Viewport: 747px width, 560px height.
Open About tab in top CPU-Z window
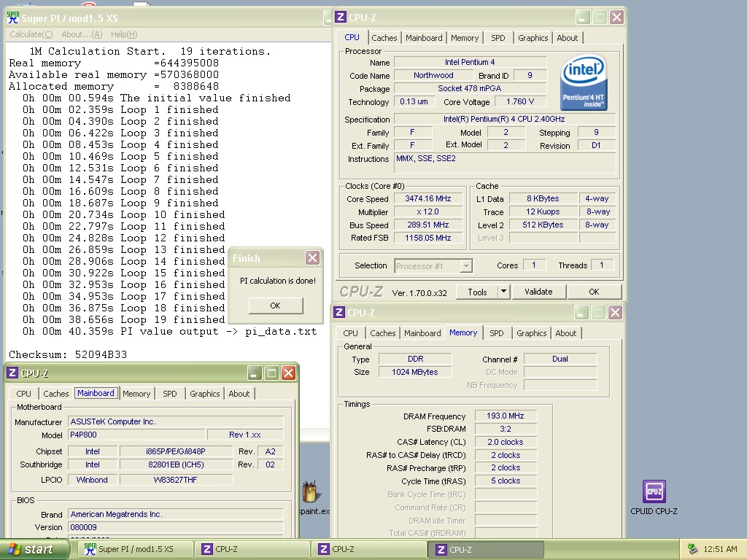(x=567, y=38)
